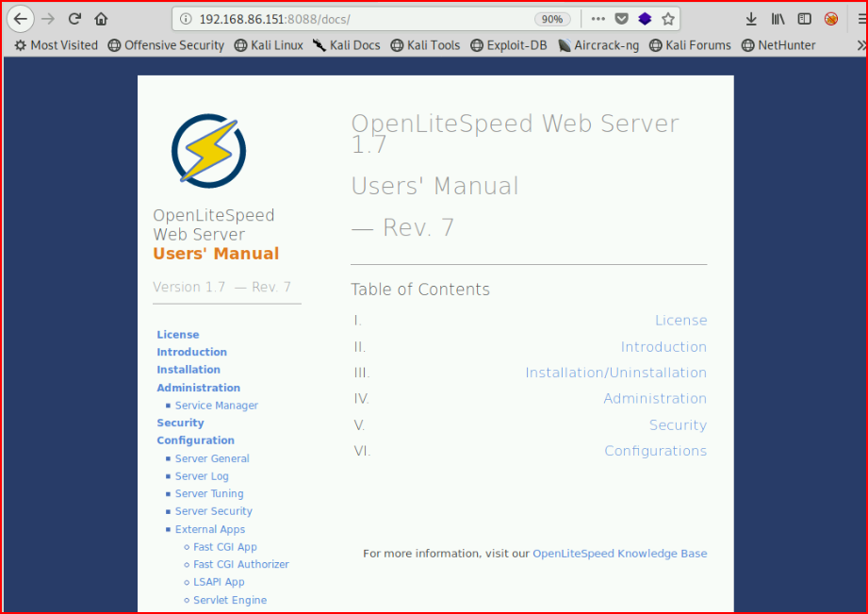Open the Kali Linux bookmark
This screenshot has height=614, width=868.
(x=269, y=45)
